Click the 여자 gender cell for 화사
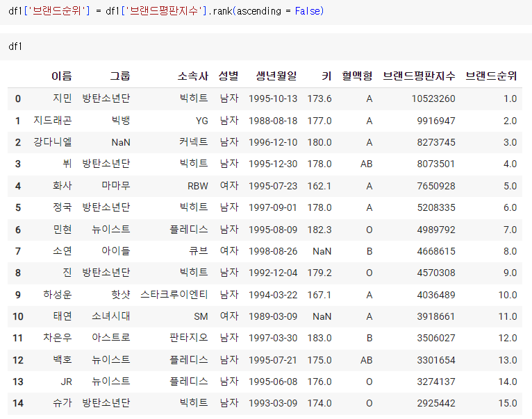532x419 pixels. (x=229, y=186)
